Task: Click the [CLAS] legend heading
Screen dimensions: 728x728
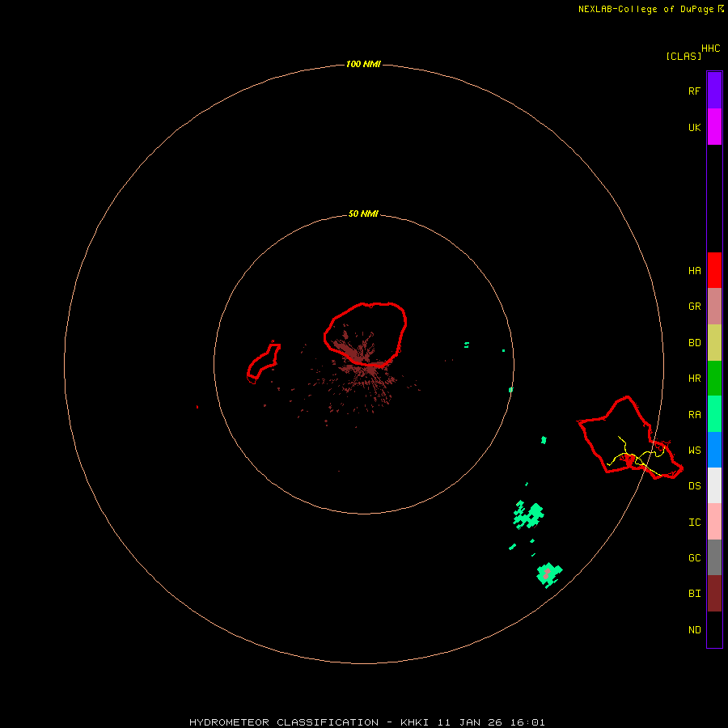Action: coord(684,56)
